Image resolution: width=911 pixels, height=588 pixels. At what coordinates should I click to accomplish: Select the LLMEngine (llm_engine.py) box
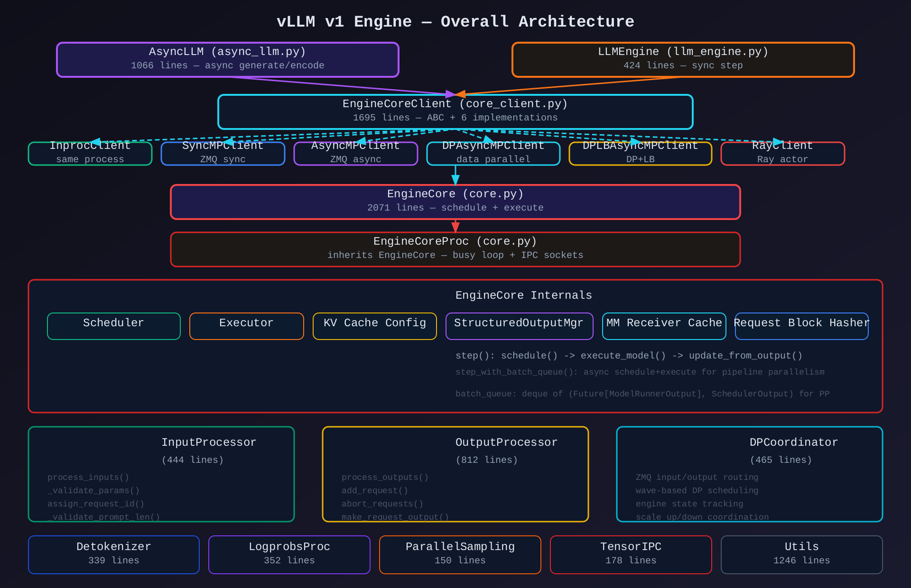(683, 60)
